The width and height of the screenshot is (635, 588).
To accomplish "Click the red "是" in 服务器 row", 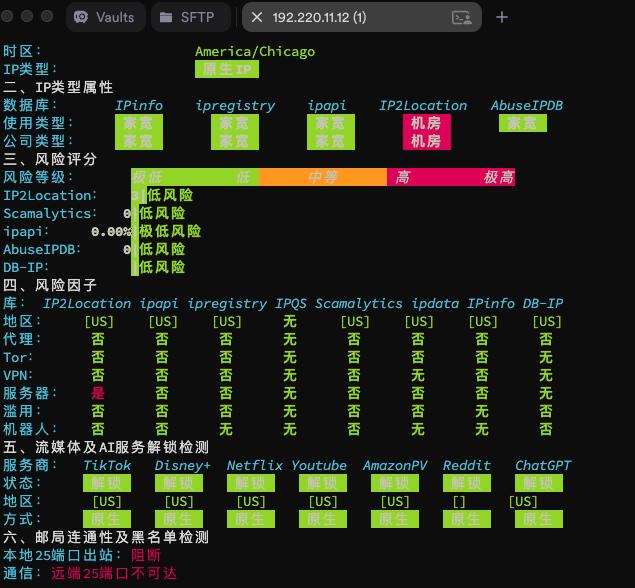I will pyautogui.click(x=98, y=393).
